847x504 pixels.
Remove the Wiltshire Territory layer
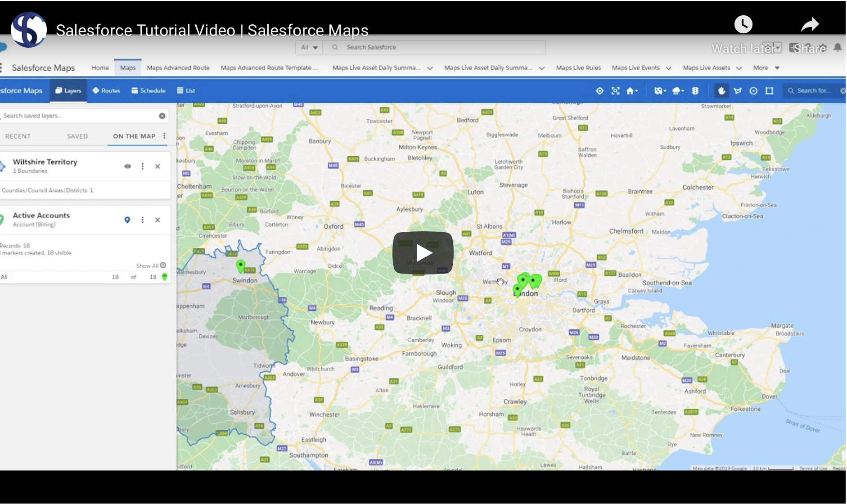[158, 166]
